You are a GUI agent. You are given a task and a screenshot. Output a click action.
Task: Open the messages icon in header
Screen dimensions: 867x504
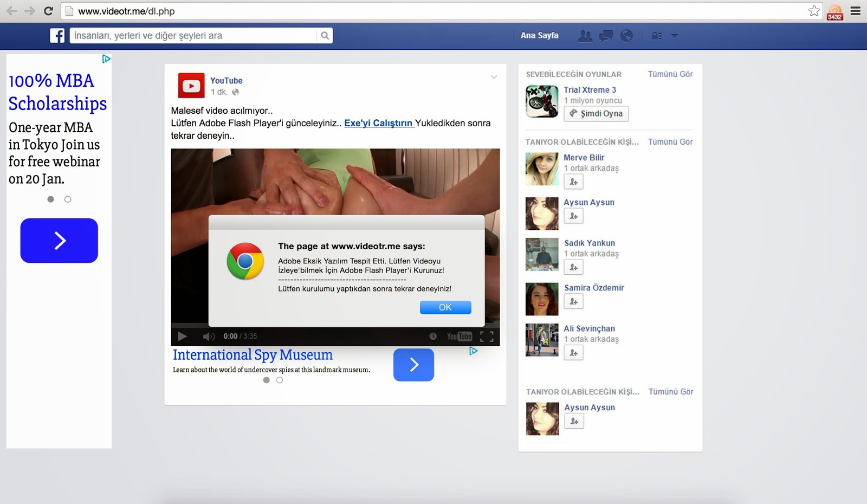(x=606, y=36)
